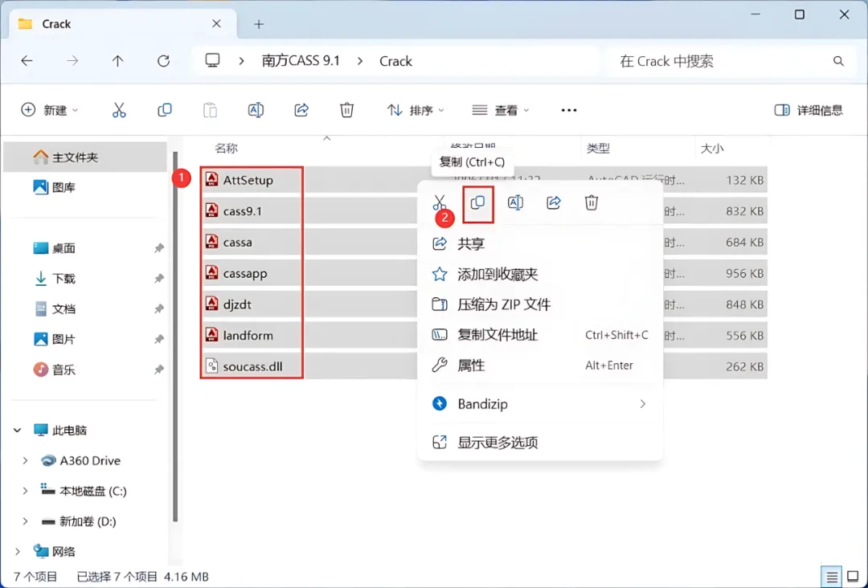
Task: Click Crack in the breadcrumb path
Action: (395, 61)
